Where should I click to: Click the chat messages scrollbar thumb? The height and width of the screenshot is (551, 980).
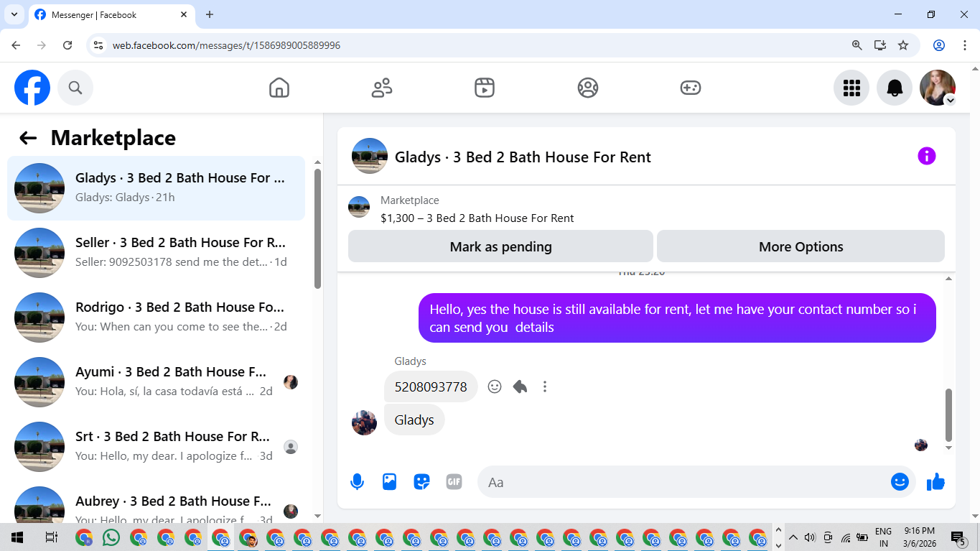pos(948,415)
